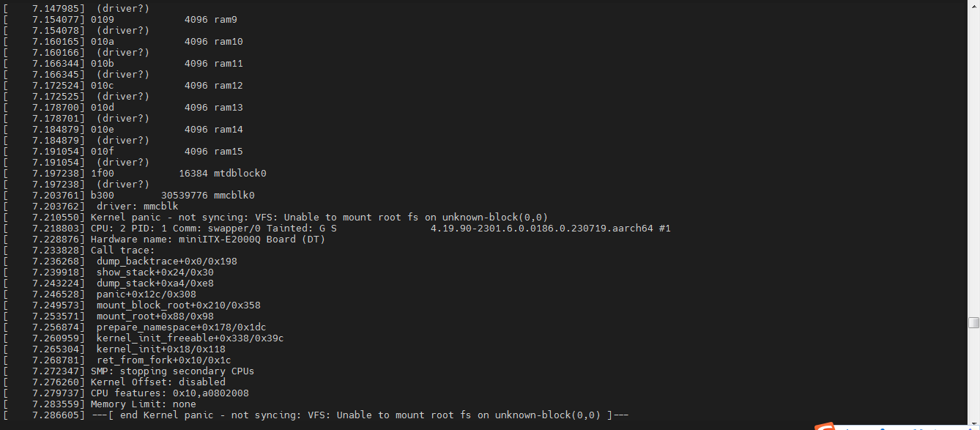Click the 'ret_from_fork+0x10/0x1c' trace entry

pos(163,360)
